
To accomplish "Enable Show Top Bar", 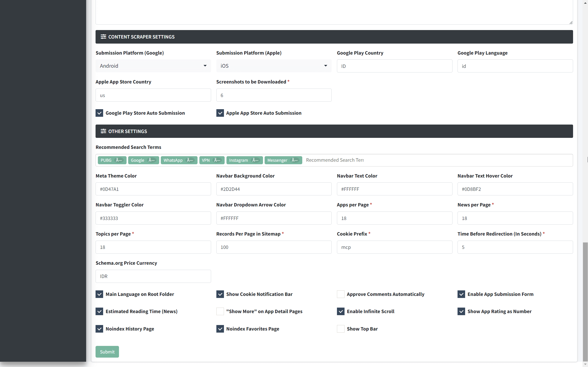I will 340,329.
